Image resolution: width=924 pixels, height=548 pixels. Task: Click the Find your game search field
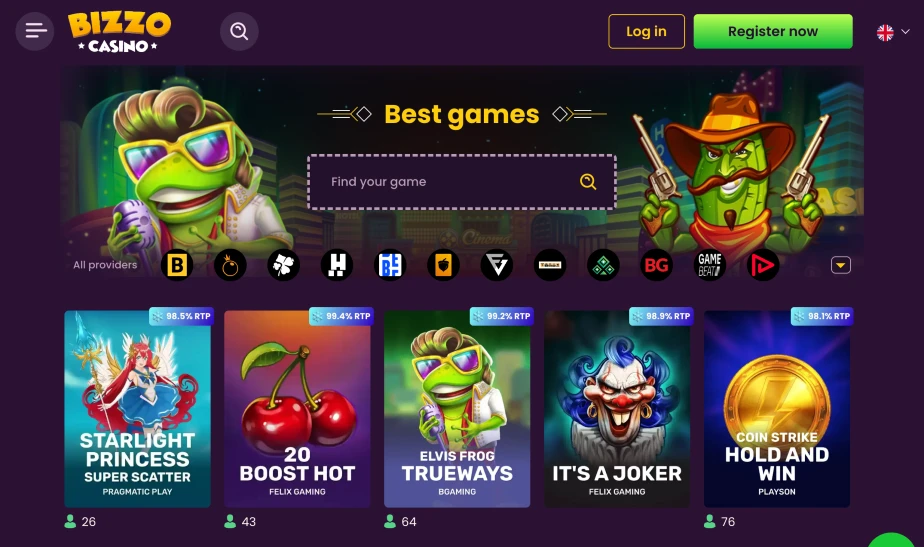click(462, 182)
